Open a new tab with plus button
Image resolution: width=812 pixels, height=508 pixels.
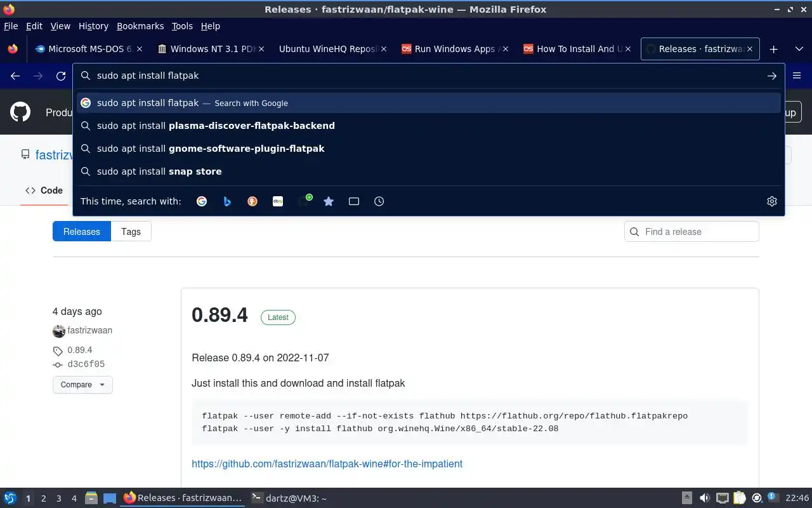point(773,49)
